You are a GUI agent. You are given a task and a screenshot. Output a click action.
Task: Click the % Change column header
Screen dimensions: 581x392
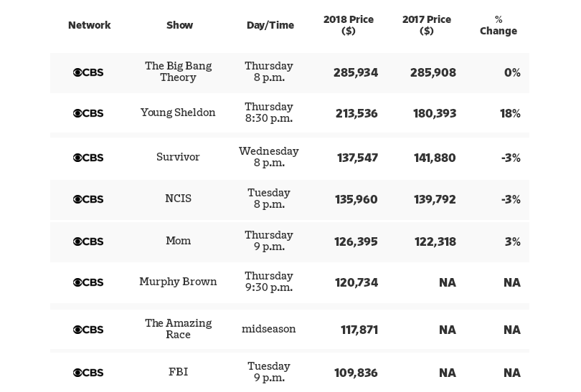click(499, 25)
